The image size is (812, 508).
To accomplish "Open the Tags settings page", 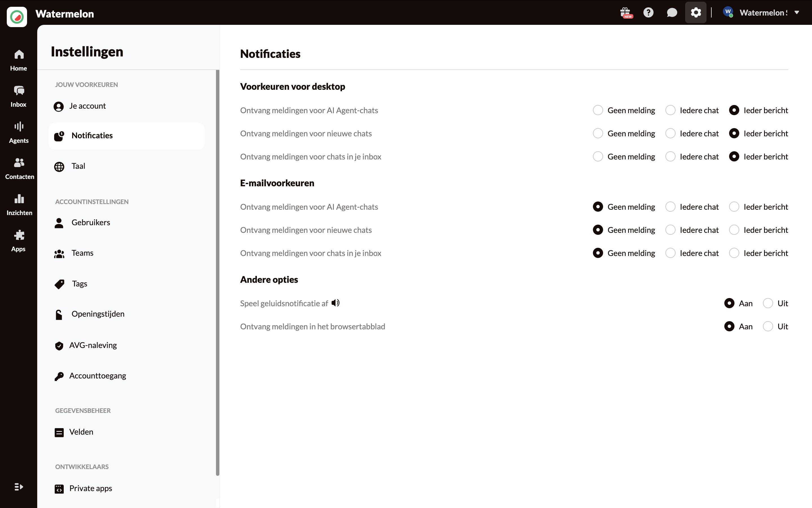I will (x=127, y=284).
